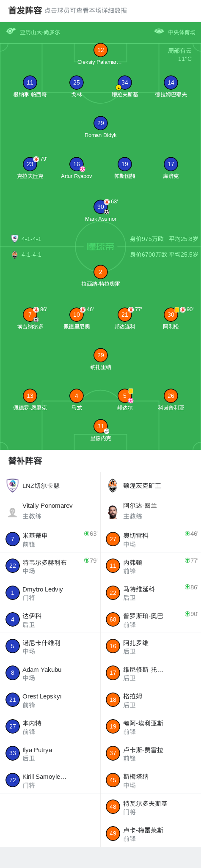The width and height of the screenshot is (201, 868).
Task: Tap player 23 克拉夫丘克 substituted at 79'
Action: (30, 164)
